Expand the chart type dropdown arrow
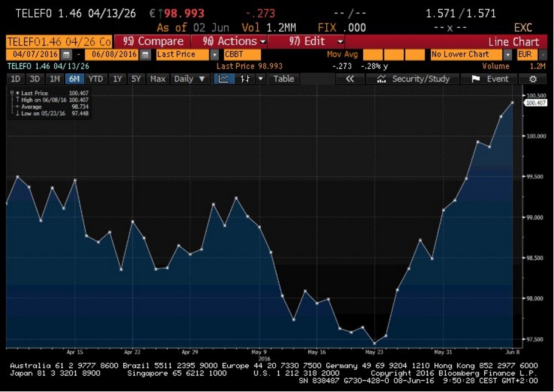 pos(261,79)
